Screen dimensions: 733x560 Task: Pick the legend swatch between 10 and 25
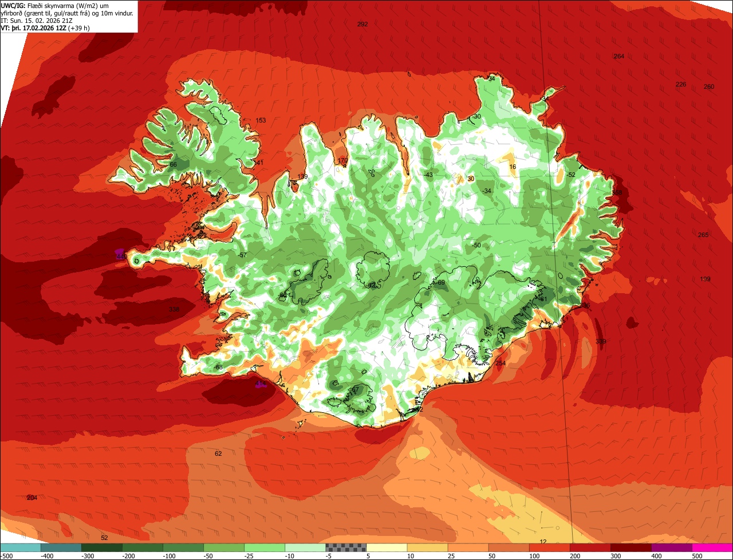427,547
